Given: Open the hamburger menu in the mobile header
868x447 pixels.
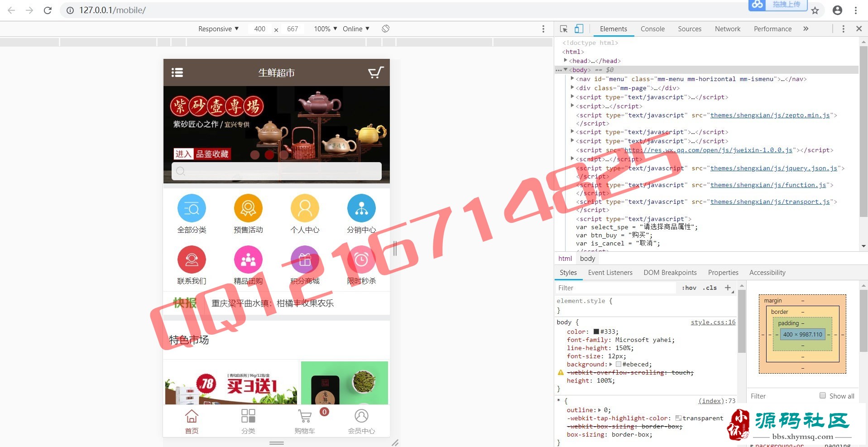Looking at the screenshot, I should (x=177, y=72).
